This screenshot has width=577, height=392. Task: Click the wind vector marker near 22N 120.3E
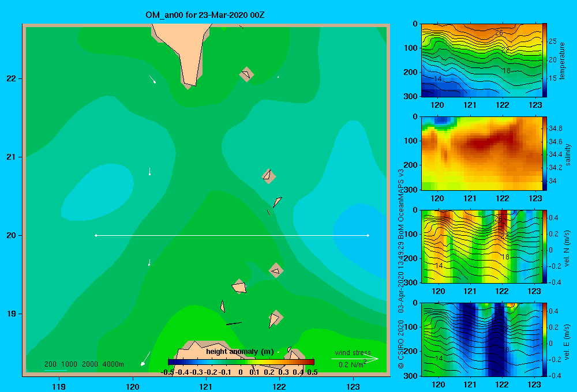coord(152,79)
